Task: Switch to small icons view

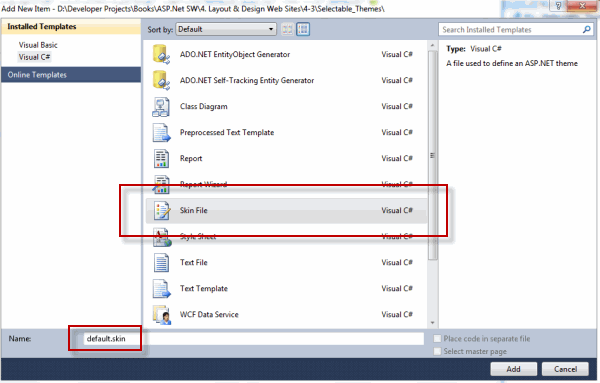Action: pos(287,29)
